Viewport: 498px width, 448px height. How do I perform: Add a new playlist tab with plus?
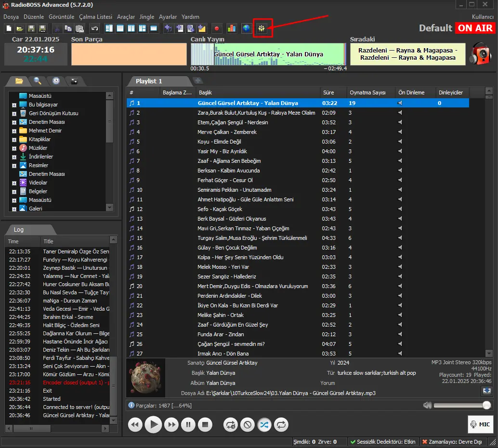(x=197, y=80)
